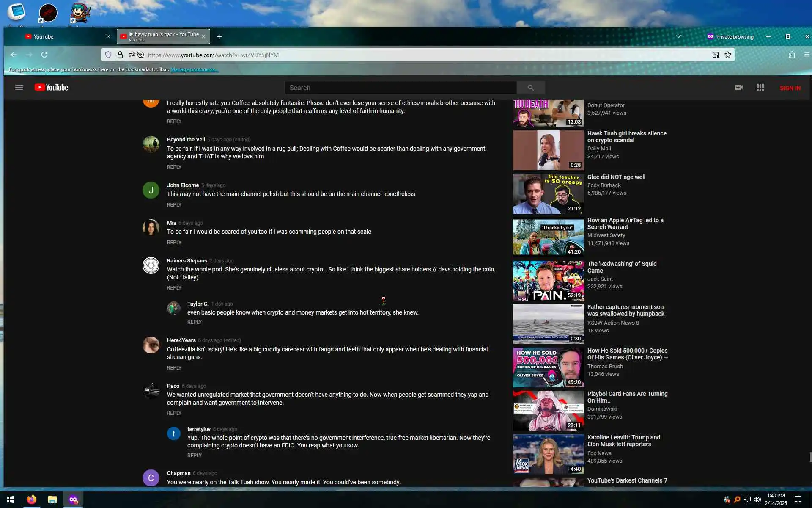The height and width of the screenshot is (508, 812).
Task: Open a new browser tab
Action: pyautogui.click(x=219, y=37)
